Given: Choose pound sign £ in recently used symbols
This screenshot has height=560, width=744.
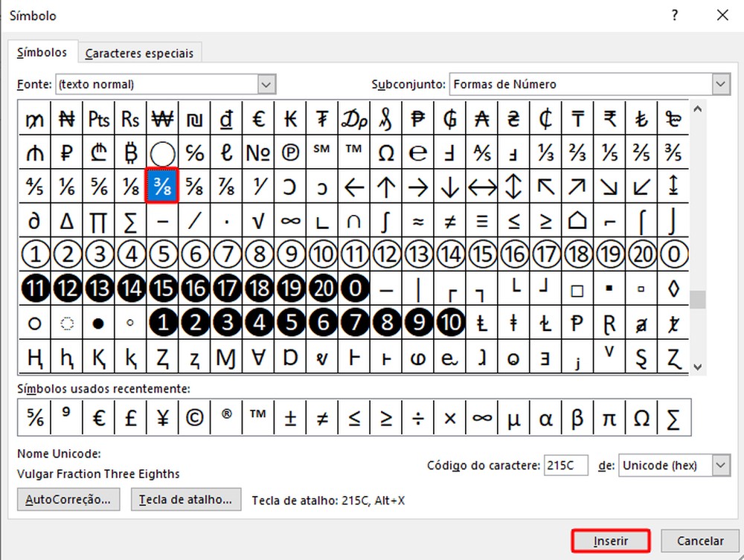Looking at the screenshot, I should 130,418.
